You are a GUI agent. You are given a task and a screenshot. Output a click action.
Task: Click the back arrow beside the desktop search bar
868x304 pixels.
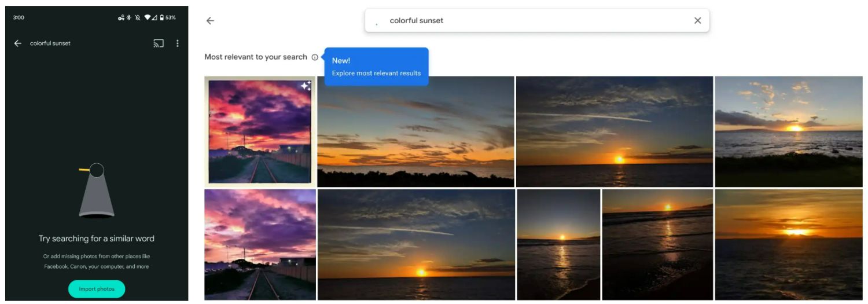[210, 21]
